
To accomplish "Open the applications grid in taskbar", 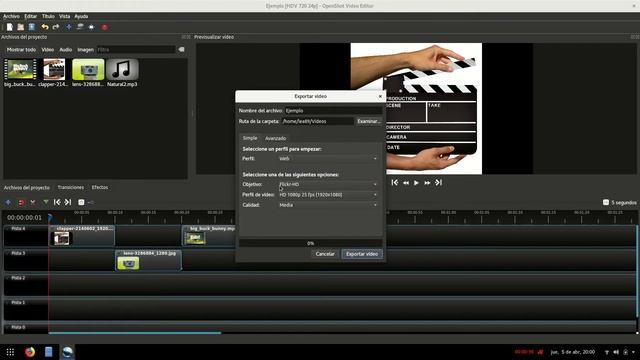I will click(x=10, y=352).
